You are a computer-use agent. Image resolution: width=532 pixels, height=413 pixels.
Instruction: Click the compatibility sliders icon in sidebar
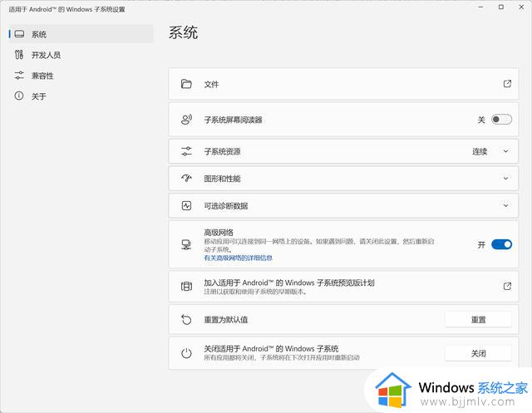click(x=19, y=76)
